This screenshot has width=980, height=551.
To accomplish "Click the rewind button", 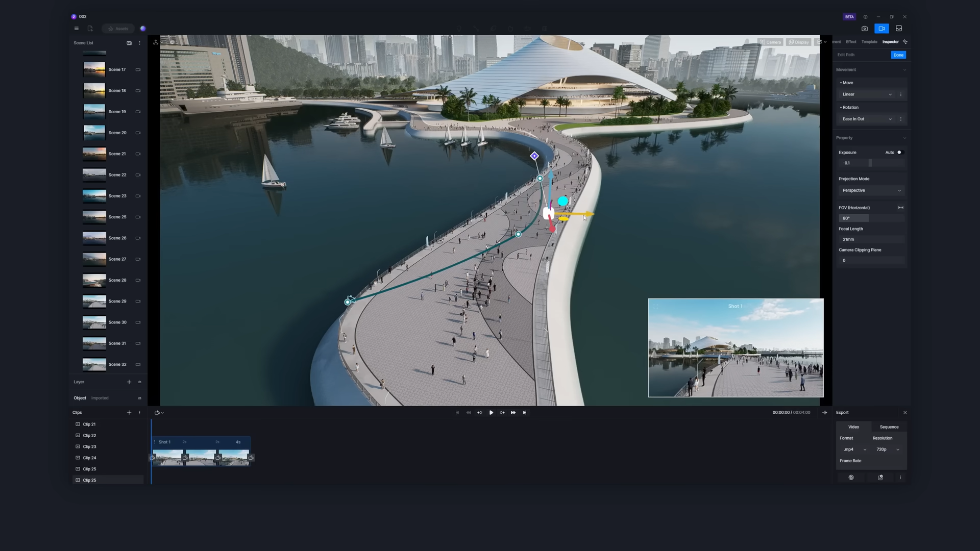I will tap(469, 413).
